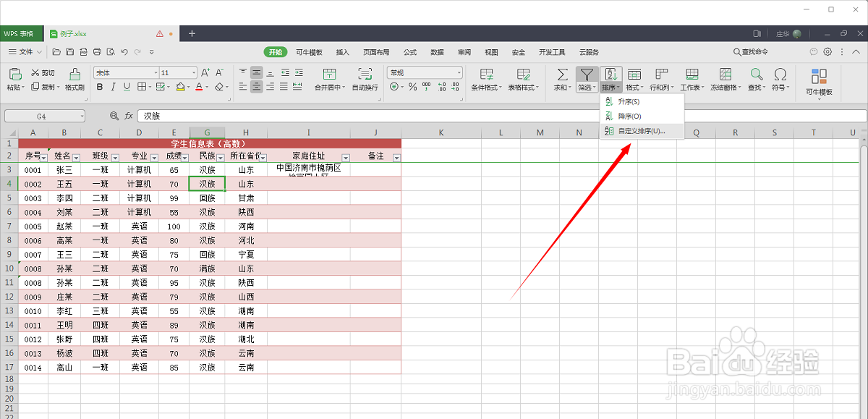
Task: Open the 文件 menu
Action: pos(26,52)
